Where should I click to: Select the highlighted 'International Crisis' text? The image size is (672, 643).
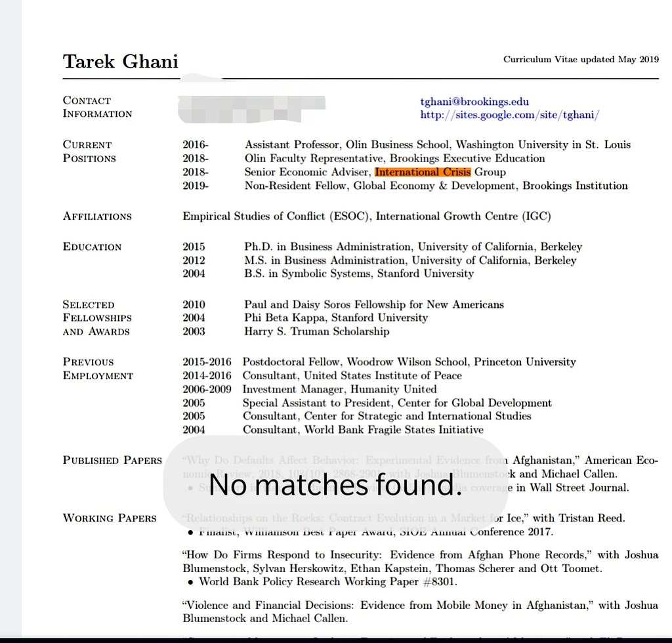tap(423, 172)
